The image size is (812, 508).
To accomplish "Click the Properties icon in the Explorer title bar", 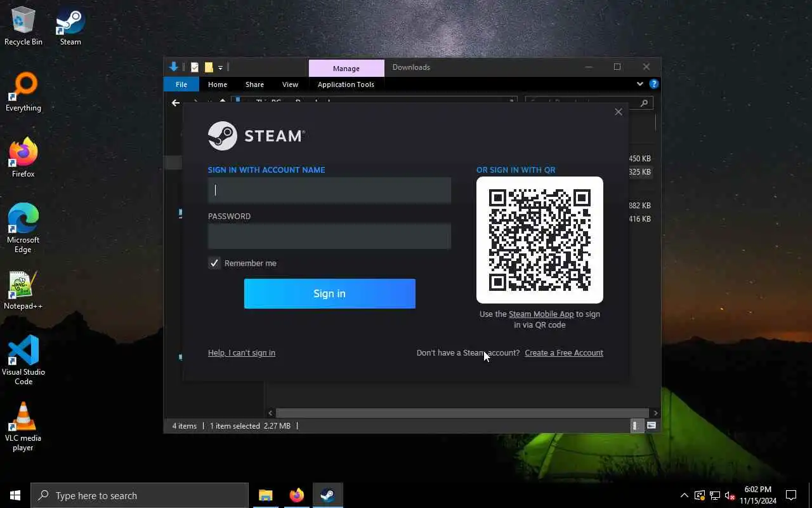I will [194, 67].
